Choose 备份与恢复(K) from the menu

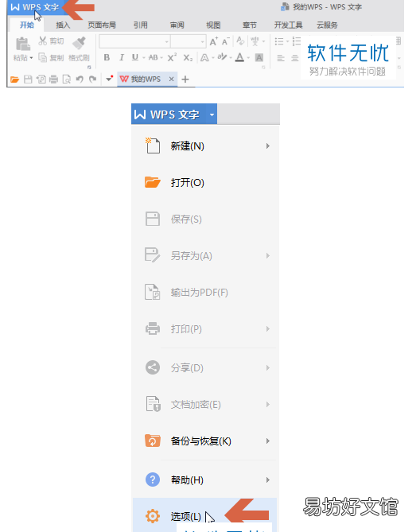click(x=205, y=441)
